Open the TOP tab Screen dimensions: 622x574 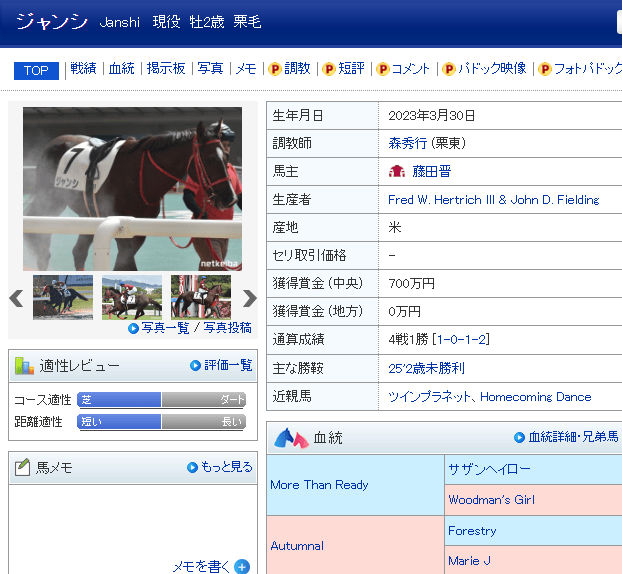36,71
